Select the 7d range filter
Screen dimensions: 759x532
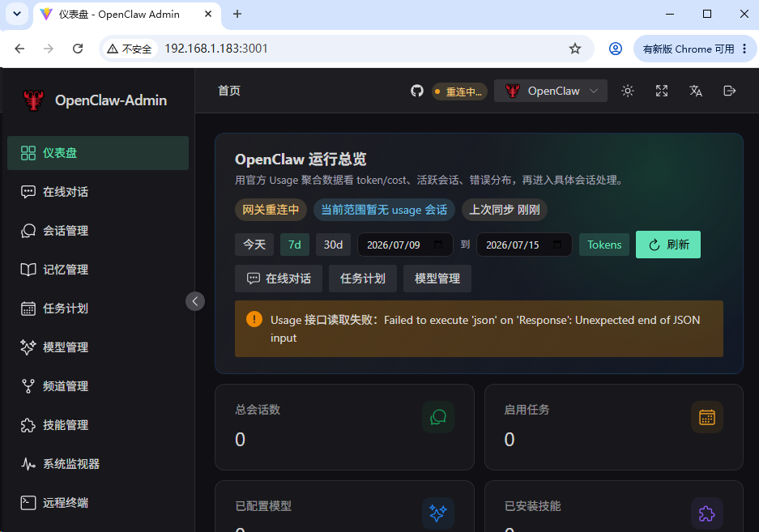pos(295,245)
